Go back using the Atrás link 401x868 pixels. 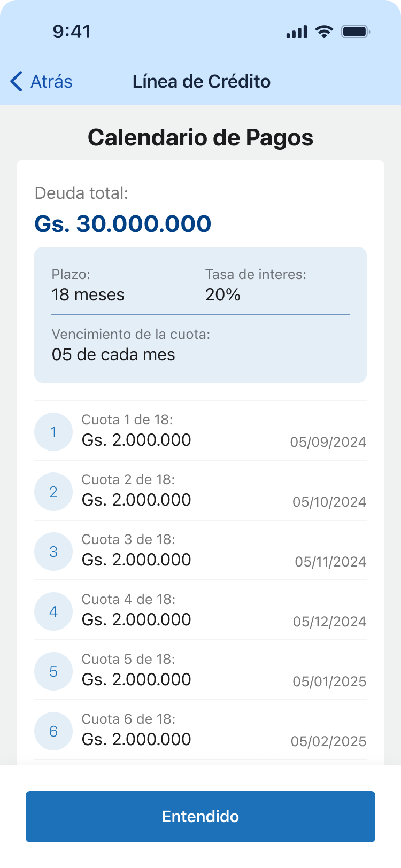(51, 81)
